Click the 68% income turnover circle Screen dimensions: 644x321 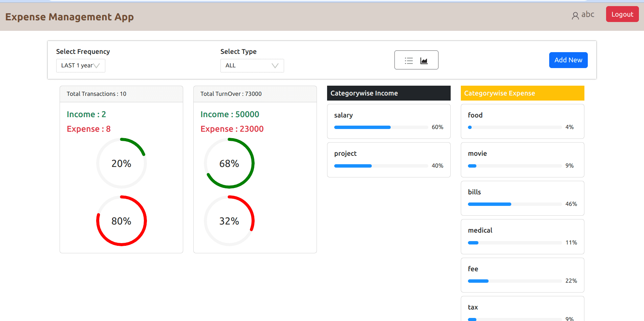[229, 163]
